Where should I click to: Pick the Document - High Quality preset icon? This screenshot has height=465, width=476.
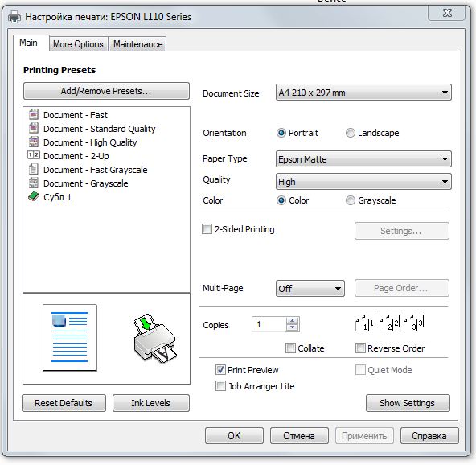[34, 142]
